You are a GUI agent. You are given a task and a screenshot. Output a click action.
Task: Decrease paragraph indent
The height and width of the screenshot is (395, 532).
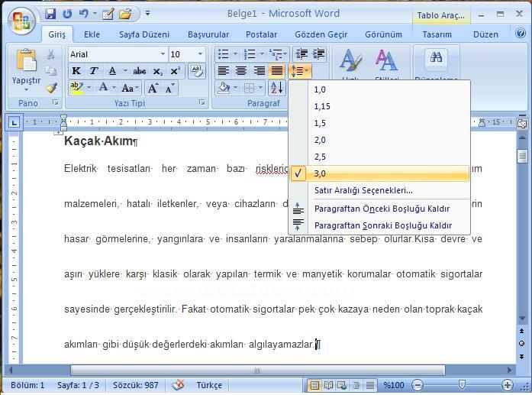point(301,54)
